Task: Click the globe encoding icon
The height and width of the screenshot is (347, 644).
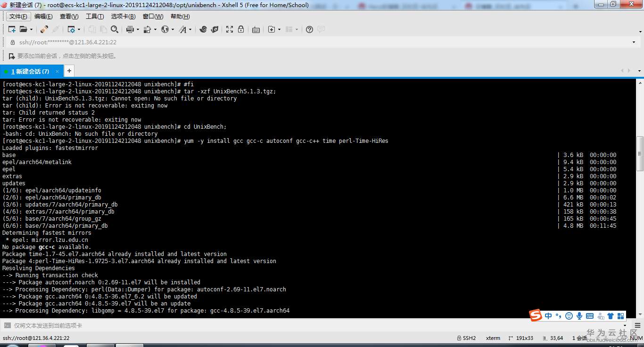Action: 165,29
